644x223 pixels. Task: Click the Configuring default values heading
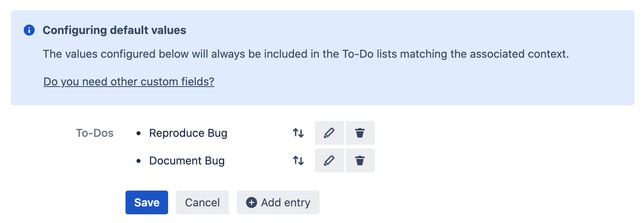pyautogui.click(x=114, y=30)
